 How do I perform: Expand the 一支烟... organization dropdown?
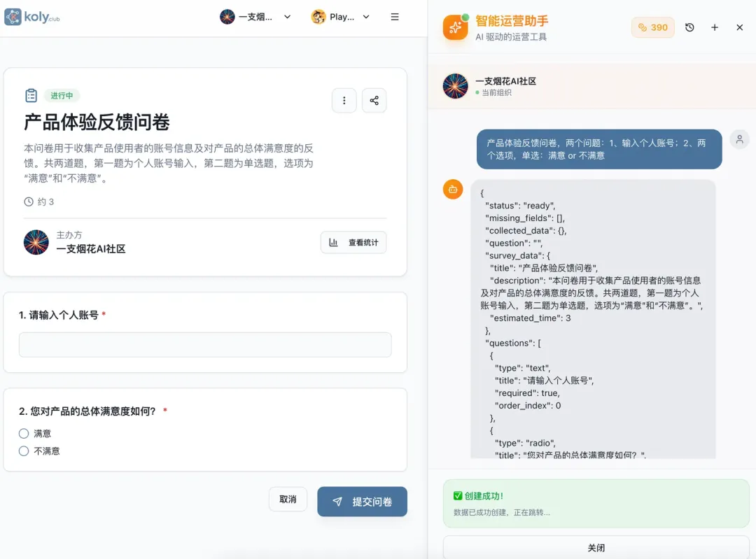pyautogui.click(x=255, y=17)
